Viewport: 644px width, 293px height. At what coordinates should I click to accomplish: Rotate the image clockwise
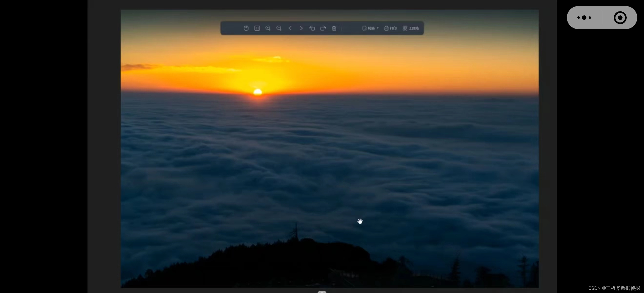point(323,28)
